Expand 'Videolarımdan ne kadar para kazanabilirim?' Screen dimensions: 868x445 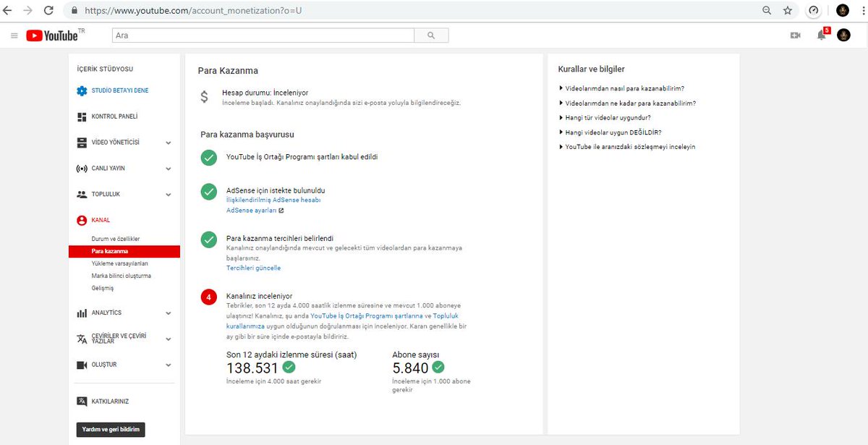click(628, 103)
